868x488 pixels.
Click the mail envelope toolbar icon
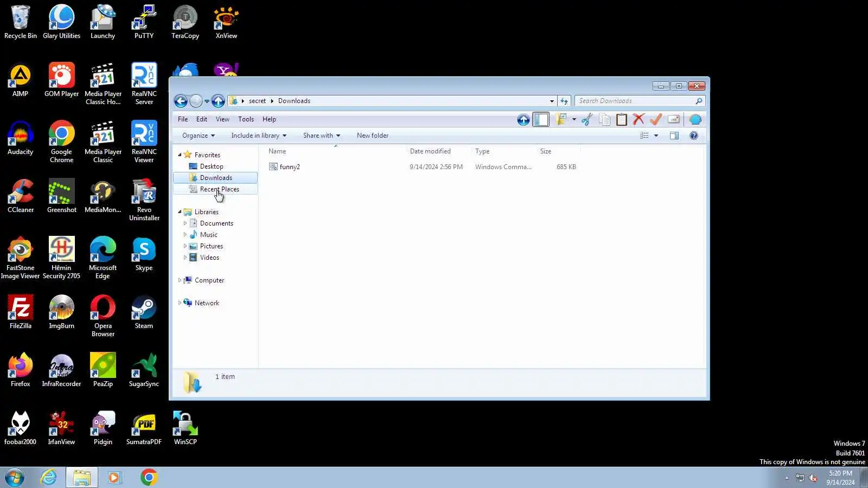pyautogui.click(x=674, y=120)
